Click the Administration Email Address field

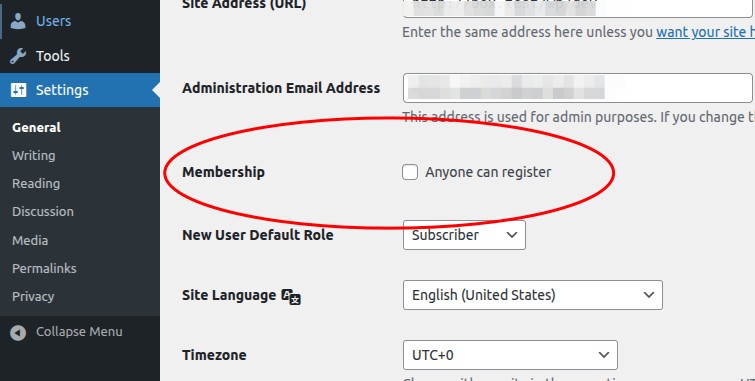point(577,88)
